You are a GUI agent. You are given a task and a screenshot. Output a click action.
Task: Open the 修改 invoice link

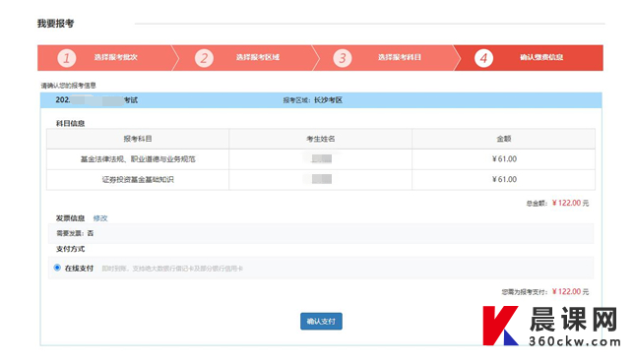pos(100,218)
